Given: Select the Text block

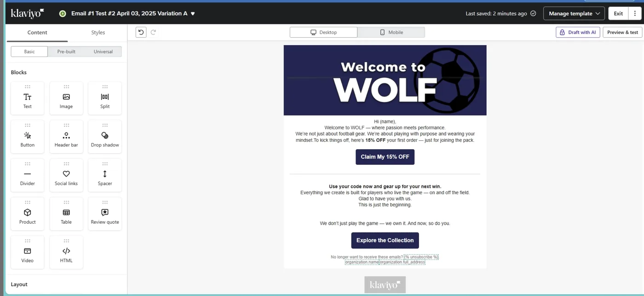Looking at the screenshot, I should tap(28, 98).
